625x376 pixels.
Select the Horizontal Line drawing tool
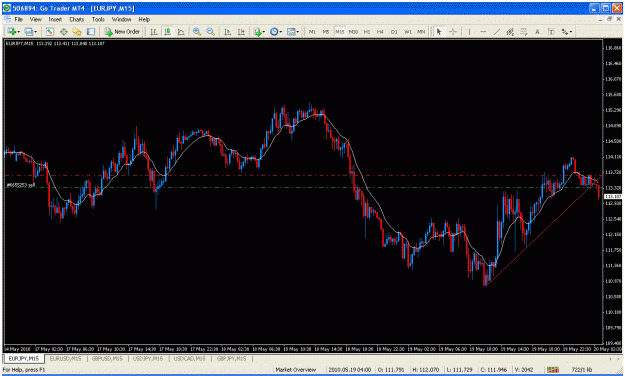pyautogui.click(x=483, y=32)
